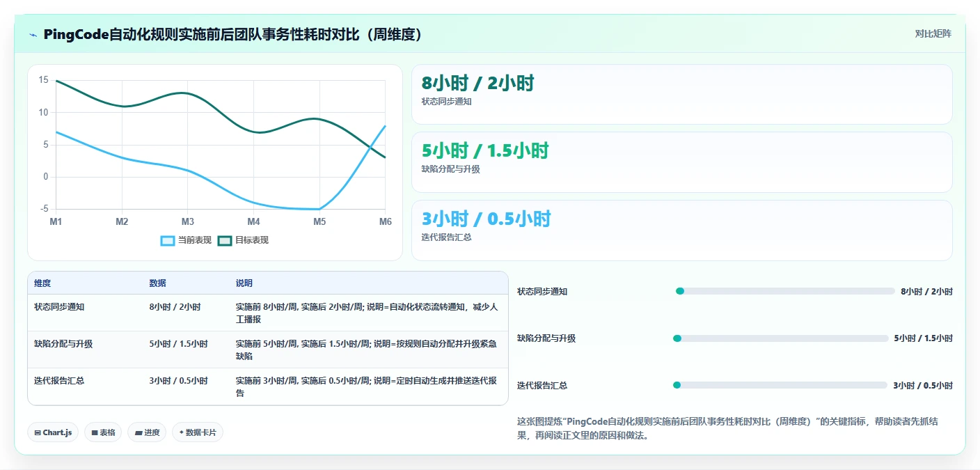The image size is (980, 470).
Task: Click the 迭代报告汇总 card caption
Action: point(446,237)
